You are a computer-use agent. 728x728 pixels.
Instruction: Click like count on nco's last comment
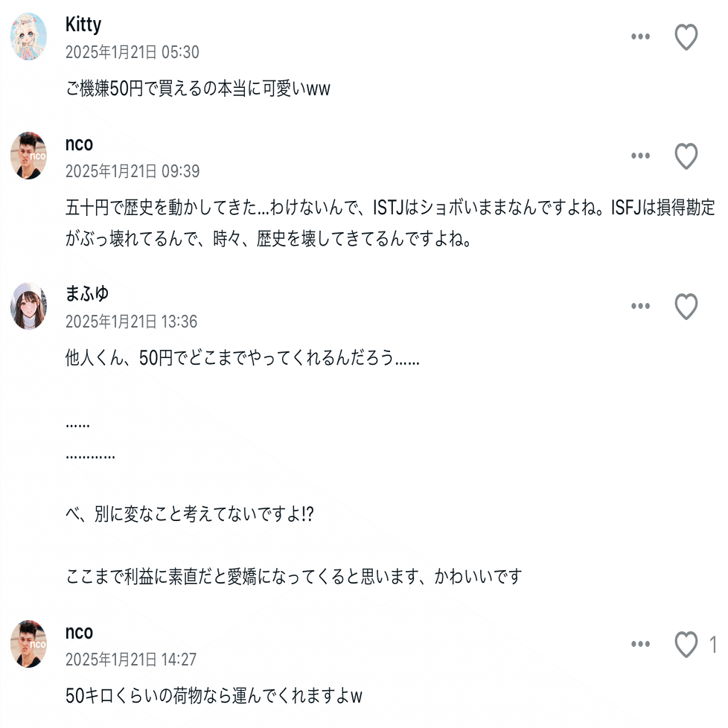pos(713,645)
